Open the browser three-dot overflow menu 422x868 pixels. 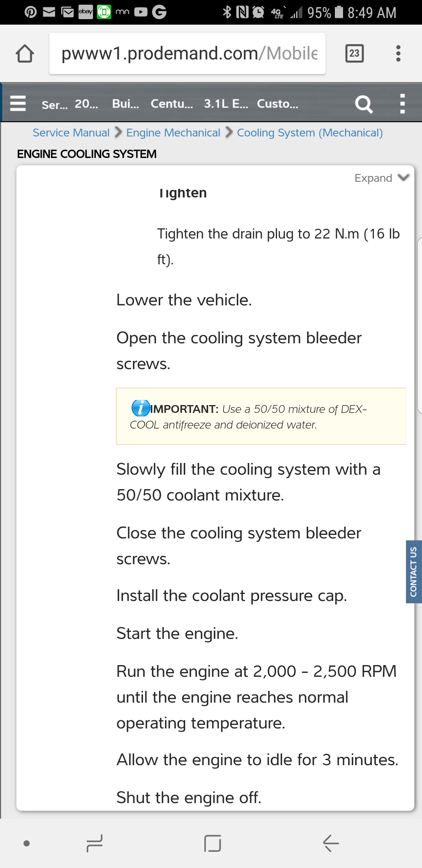(x=398, y=53)
